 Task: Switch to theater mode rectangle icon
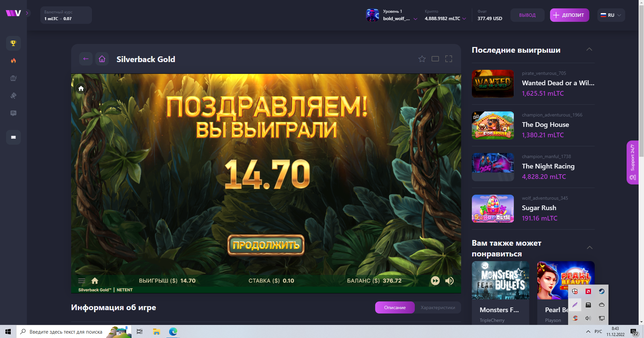tap(435, 59)
